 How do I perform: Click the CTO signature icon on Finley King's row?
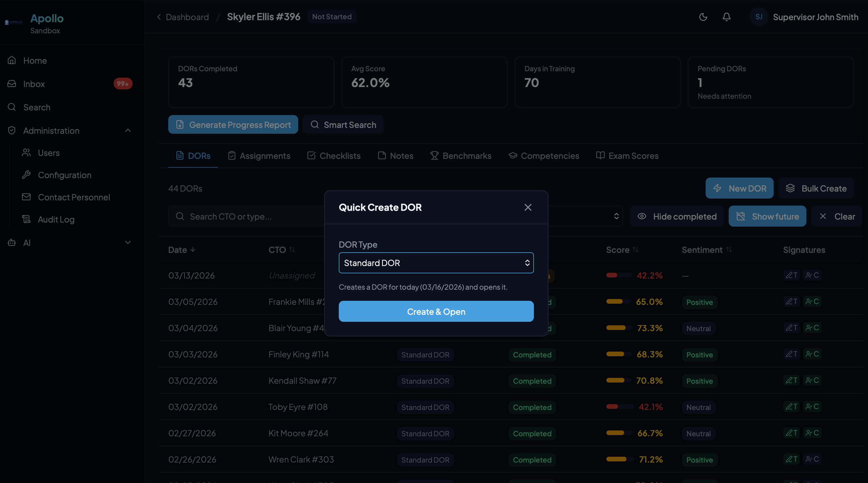pyautogui.click(x=813, y=354)
